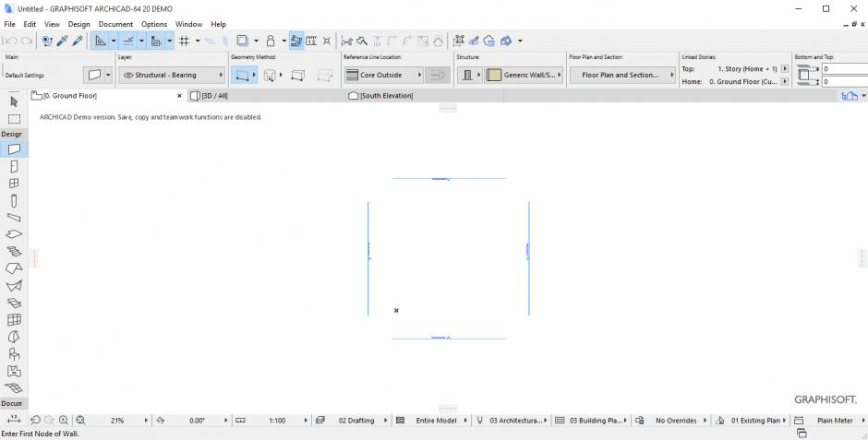The image size is (868, 440).
Task: Open the No Overrides dropdown
Action: tap(675, 420)
